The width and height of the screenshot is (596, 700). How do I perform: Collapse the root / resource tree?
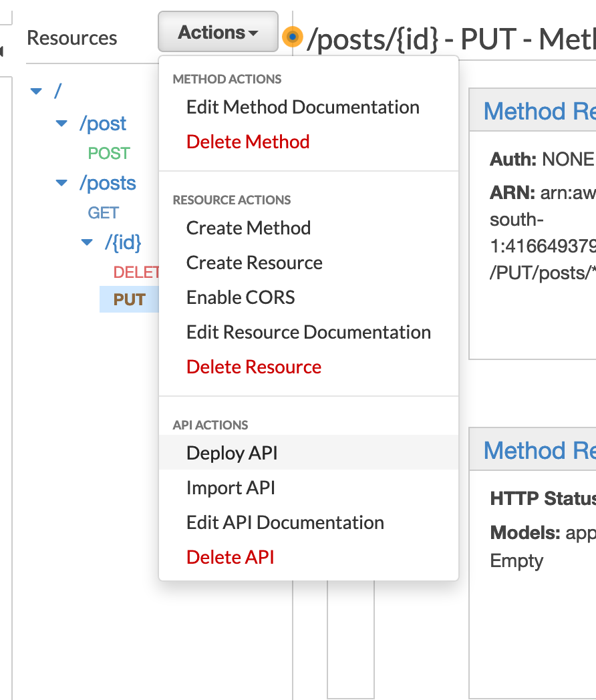click(36, 92)
